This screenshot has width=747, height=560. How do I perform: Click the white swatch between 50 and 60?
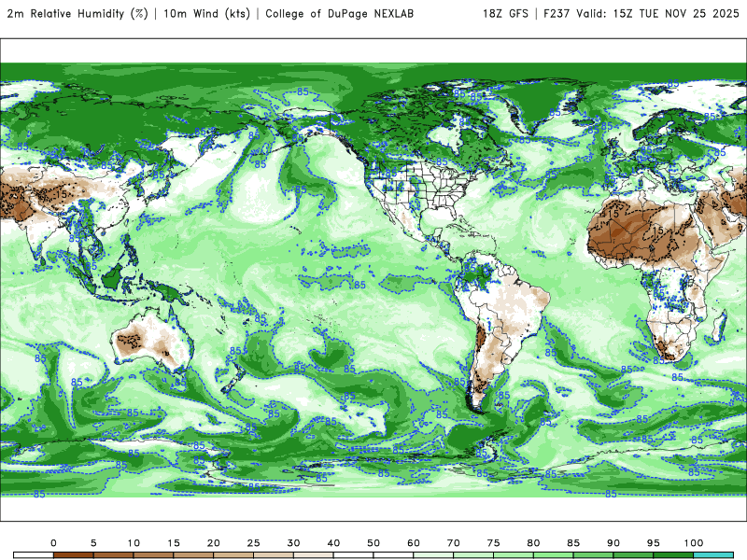click(393, 555)
